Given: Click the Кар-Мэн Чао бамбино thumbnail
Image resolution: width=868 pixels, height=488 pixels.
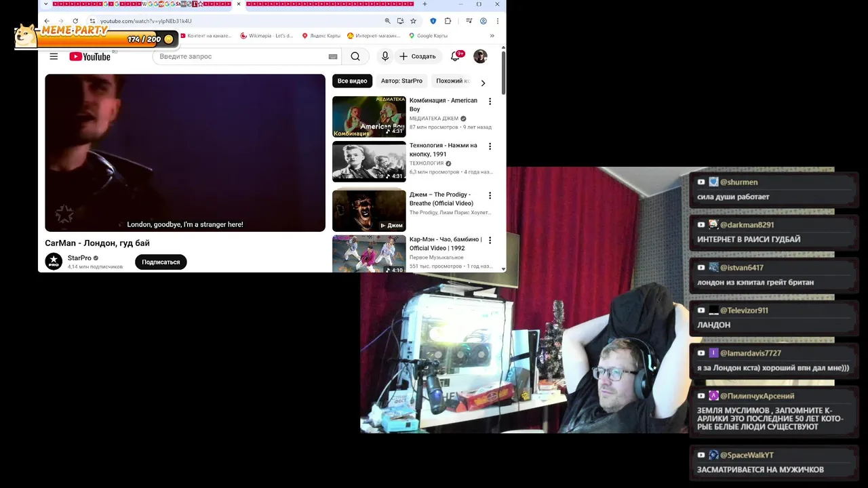Looking at the screenshot, I should pos(369,254).
